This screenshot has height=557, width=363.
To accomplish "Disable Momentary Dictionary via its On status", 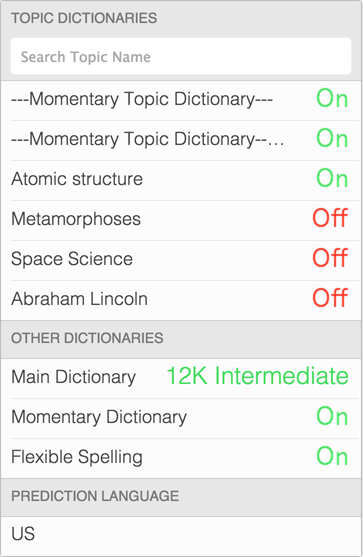I will click(x=332, y=416).
